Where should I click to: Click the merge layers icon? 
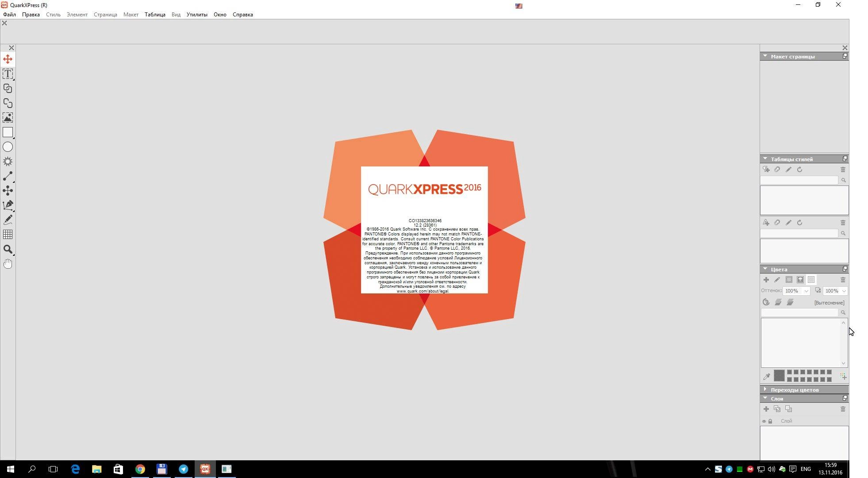(789, 409)
